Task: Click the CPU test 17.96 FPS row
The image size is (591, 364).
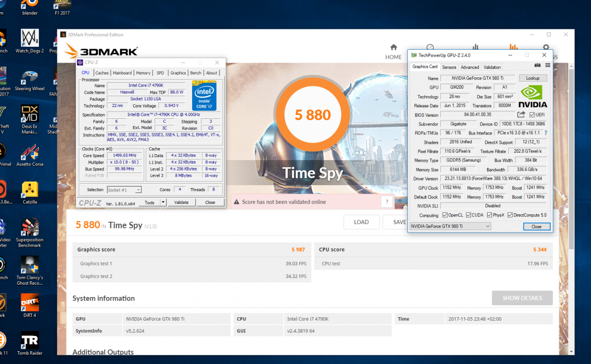Action: point(433,264)
